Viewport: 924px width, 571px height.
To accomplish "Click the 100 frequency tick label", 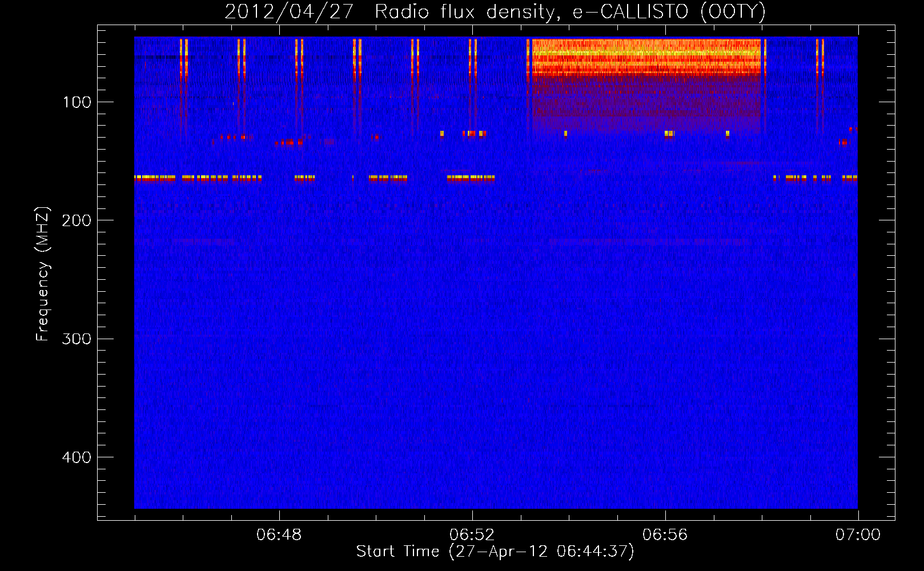I will click(x=77, y=102).
